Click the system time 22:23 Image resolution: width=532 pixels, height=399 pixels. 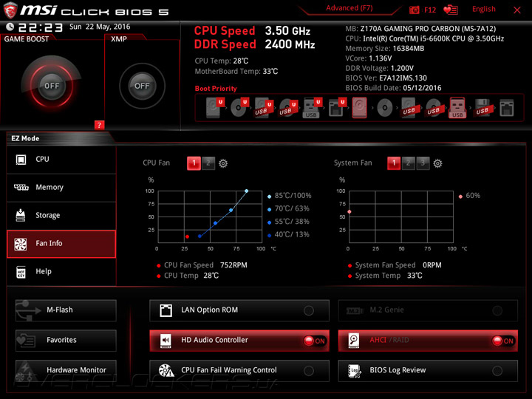click(x=41, y=27)
